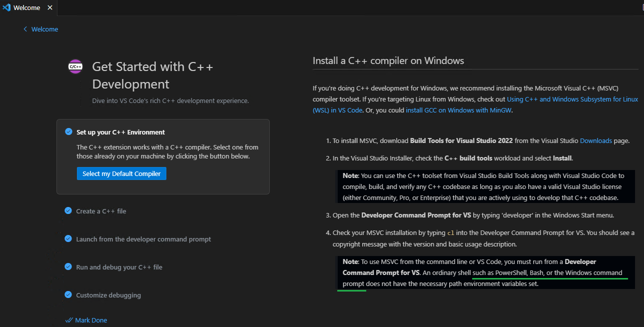Click the double-checkmark icon next to Mark Done

point(69,319)
